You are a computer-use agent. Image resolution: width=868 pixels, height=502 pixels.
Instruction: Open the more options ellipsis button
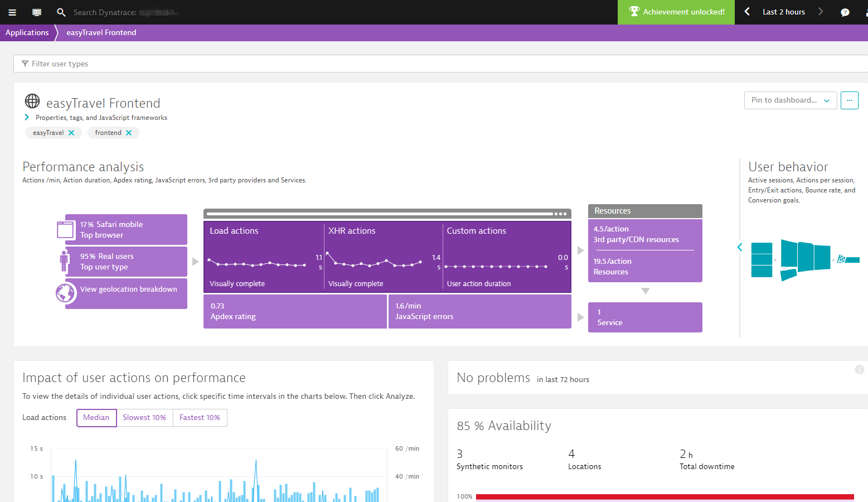coord(850,100)
